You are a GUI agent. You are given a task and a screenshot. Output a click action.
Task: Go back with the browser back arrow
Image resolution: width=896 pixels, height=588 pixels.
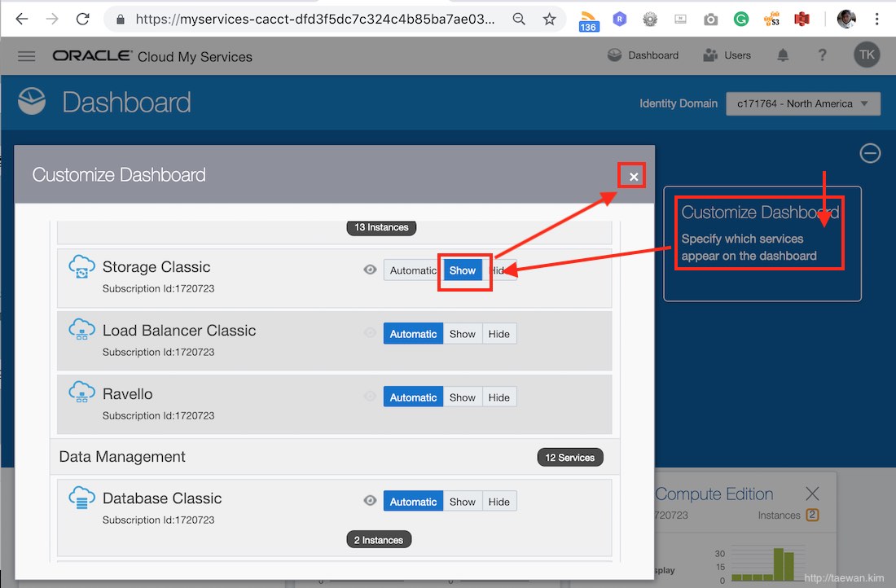click(22, 19)
